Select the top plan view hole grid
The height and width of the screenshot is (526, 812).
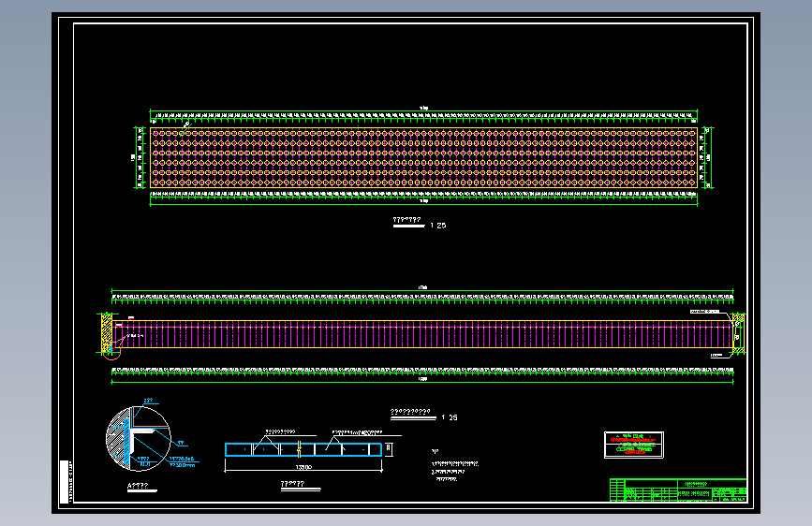pyautogui.click(x=423, y=157)
